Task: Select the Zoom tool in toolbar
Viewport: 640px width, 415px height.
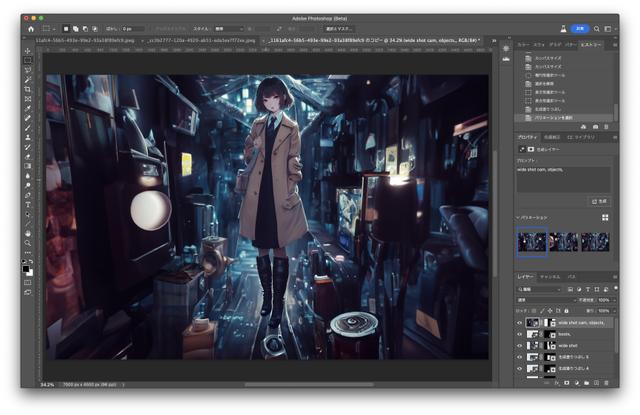Action: [x=28, y=242]
